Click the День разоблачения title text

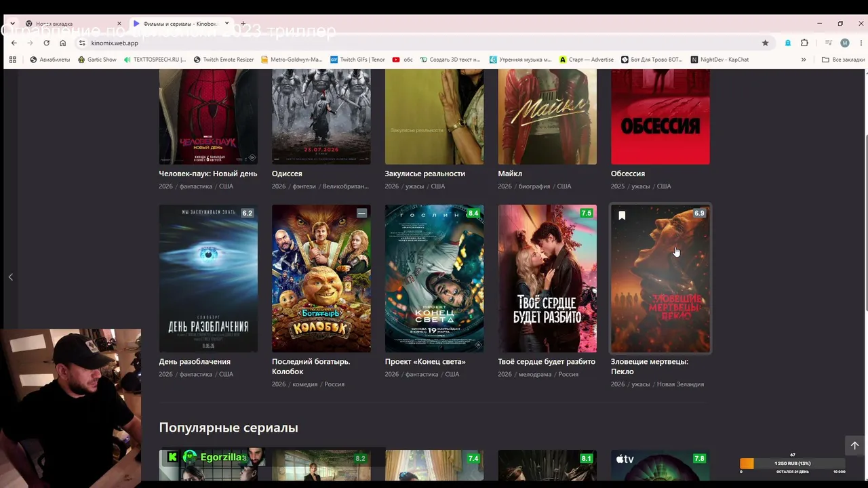[195, 361]
